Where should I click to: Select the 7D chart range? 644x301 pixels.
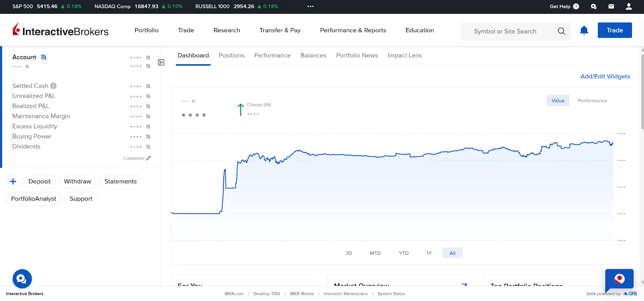[349, 253]
